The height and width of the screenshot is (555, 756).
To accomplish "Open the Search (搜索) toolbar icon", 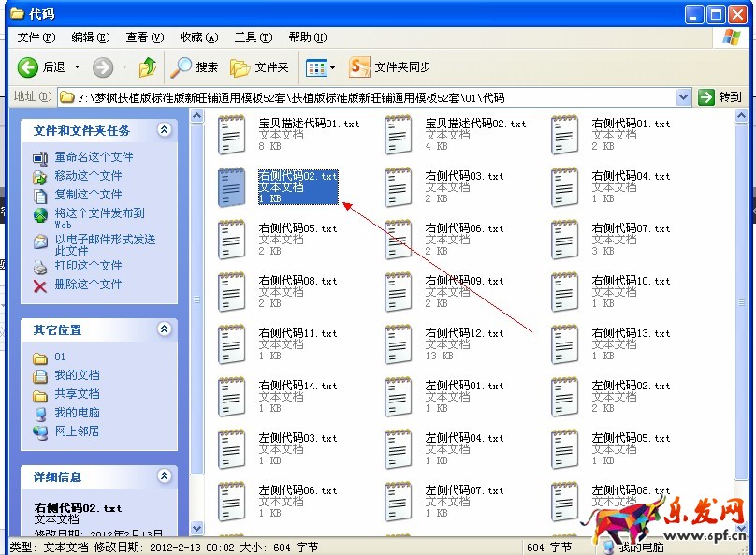I will [x=181, y=67].
